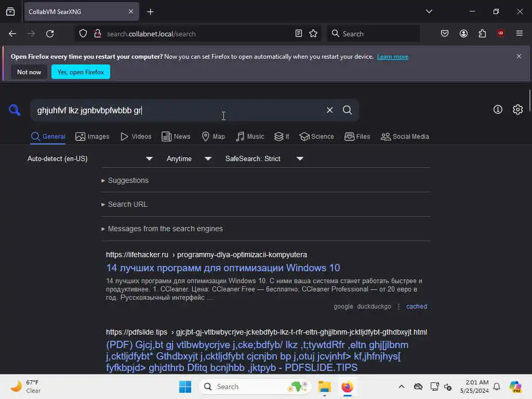Toggle Reader View icon
The width and height of the screenshot is (532, 399).
point(299,33)
